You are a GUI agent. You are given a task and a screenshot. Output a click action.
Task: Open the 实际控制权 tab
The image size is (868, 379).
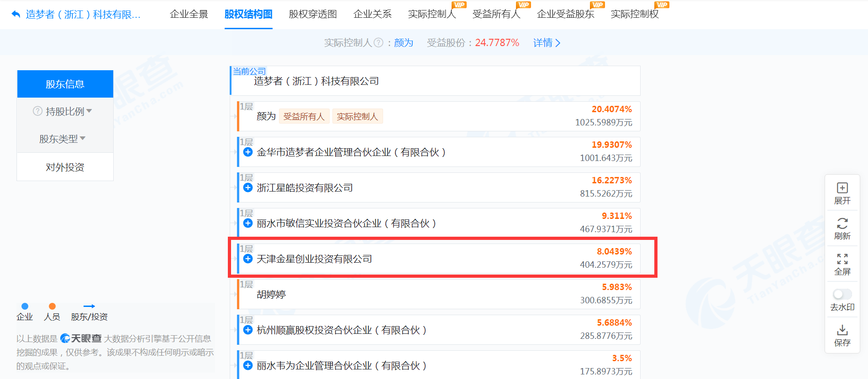coord(635,14)
